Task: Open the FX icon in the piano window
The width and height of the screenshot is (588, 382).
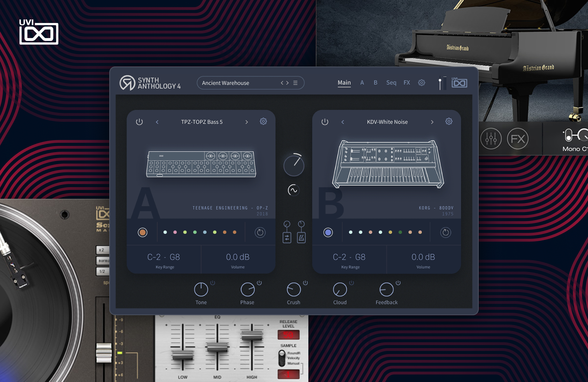Action: coord(518,138)
